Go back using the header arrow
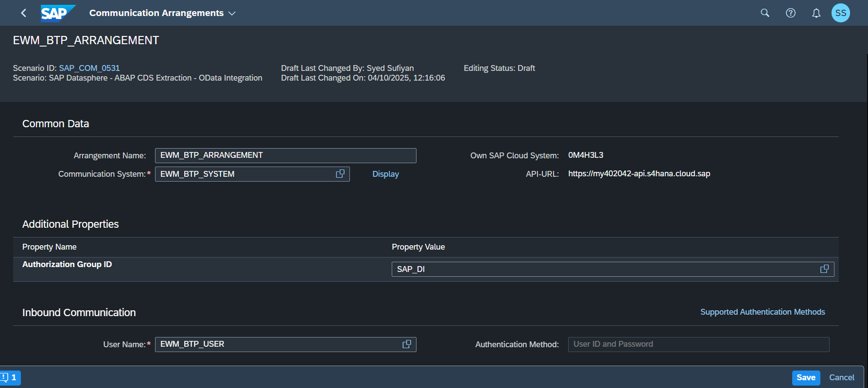 (23, 13)
